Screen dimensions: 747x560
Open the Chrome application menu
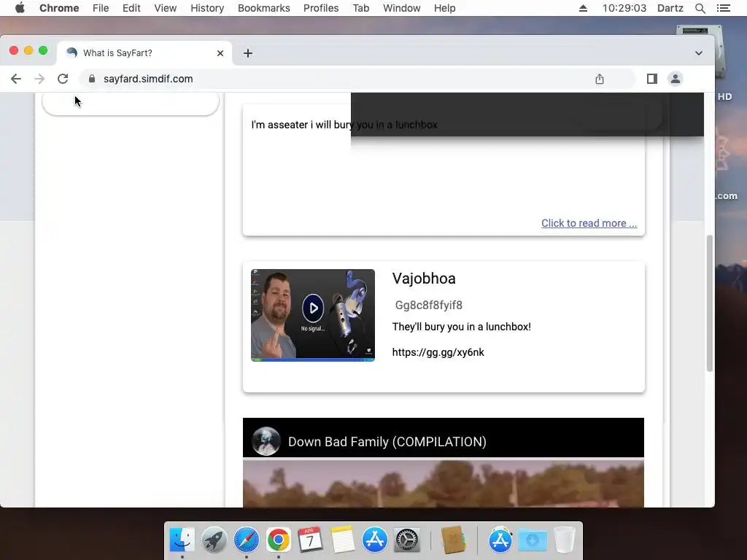[59, 8]
